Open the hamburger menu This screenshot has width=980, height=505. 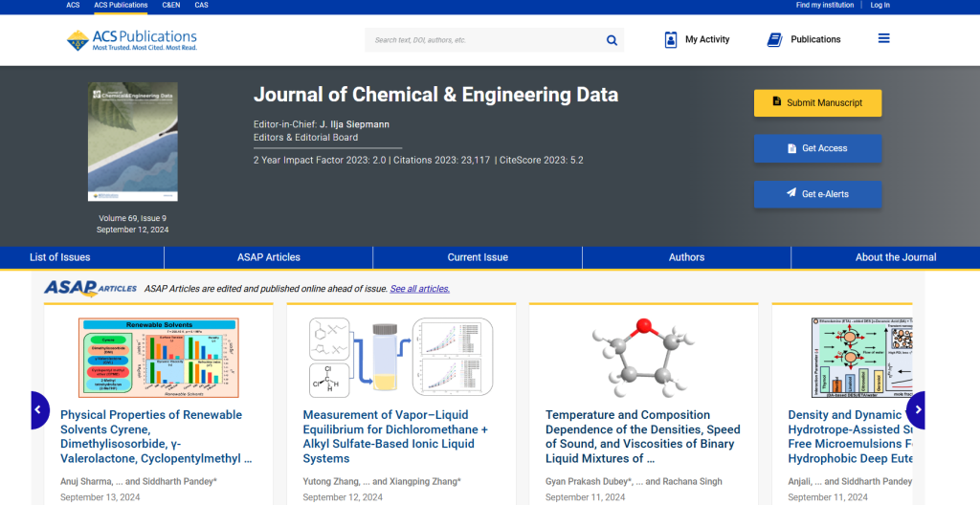tap(883, 39)
